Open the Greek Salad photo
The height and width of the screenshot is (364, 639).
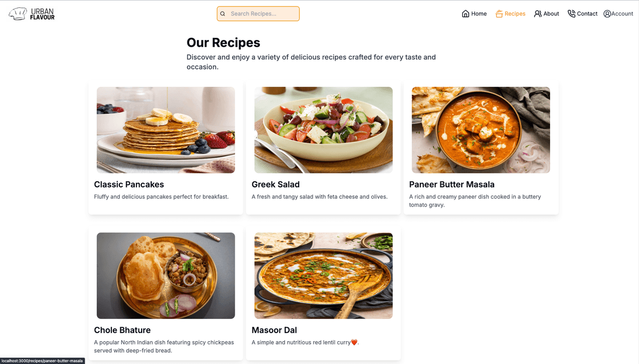(x=323, y=130)
